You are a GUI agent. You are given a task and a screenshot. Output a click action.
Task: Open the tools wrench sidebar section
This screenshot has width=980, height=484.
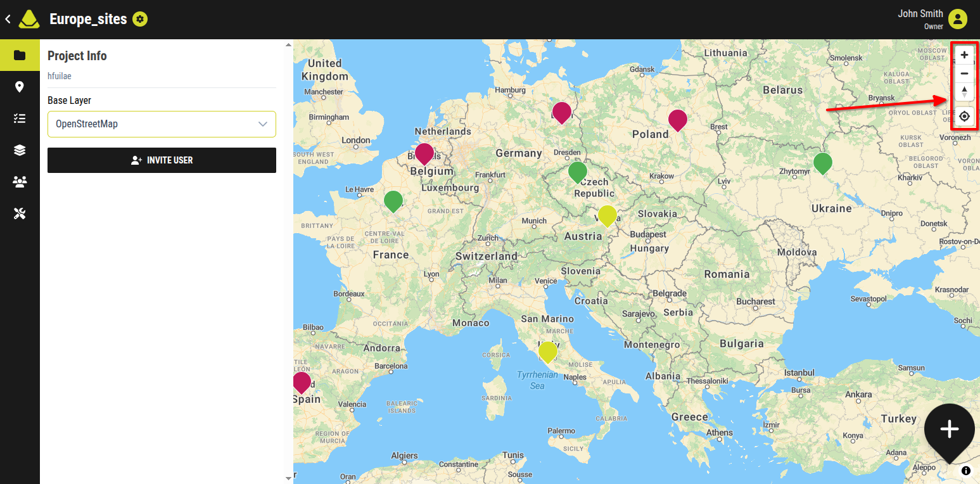coord(20,214)
